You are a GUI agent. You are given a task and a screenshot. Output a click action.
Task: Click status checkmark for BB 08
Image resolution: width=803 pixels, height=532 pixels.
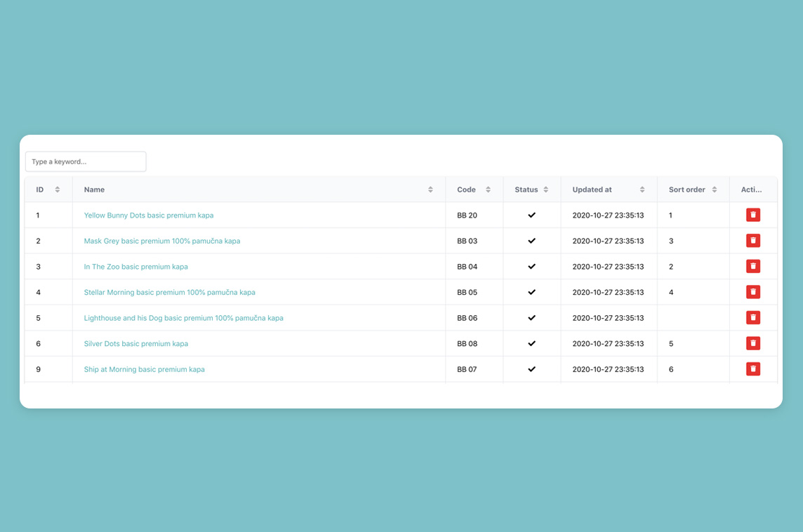tap(531, 343)
